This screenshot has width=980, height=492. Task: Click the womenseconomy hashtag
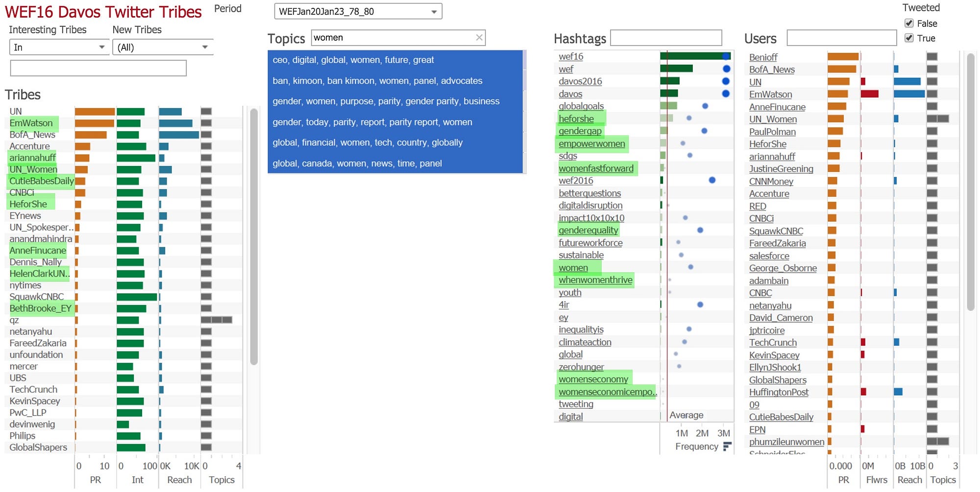tap(593, 379)
